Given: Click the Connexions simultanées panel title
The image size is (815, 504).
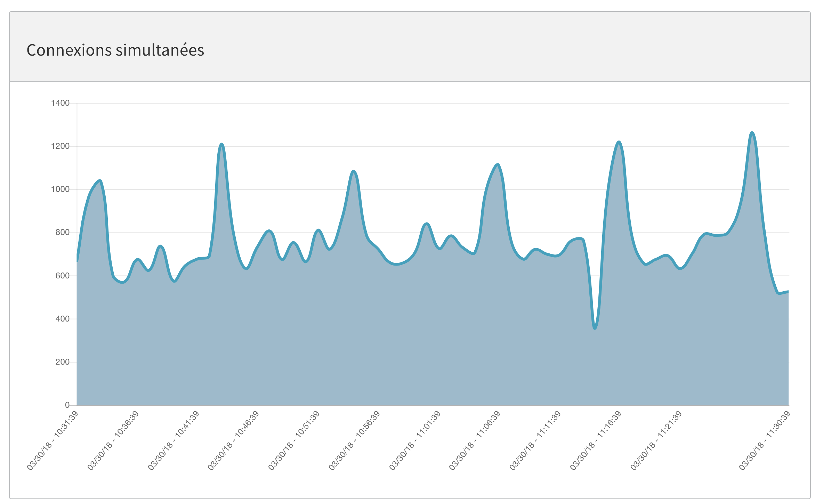Looking at the screenshot, I should (x=115, y=50).
